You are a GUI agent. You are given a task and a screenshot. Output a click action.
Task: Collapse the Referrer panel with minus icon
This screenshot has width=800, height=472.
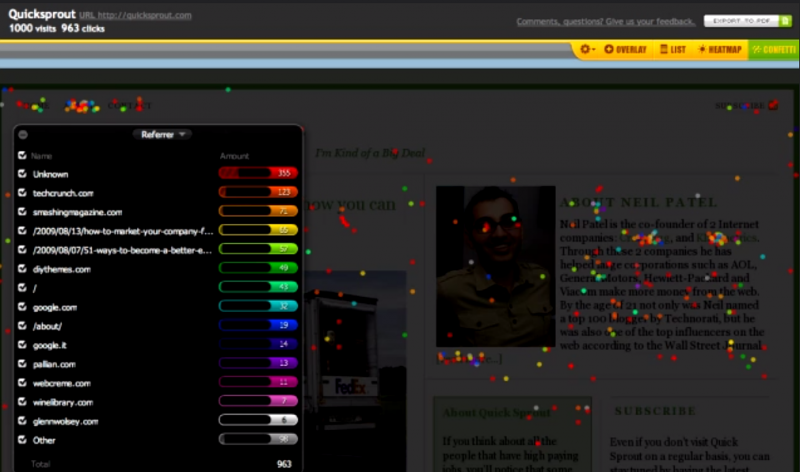pos(23,135)
